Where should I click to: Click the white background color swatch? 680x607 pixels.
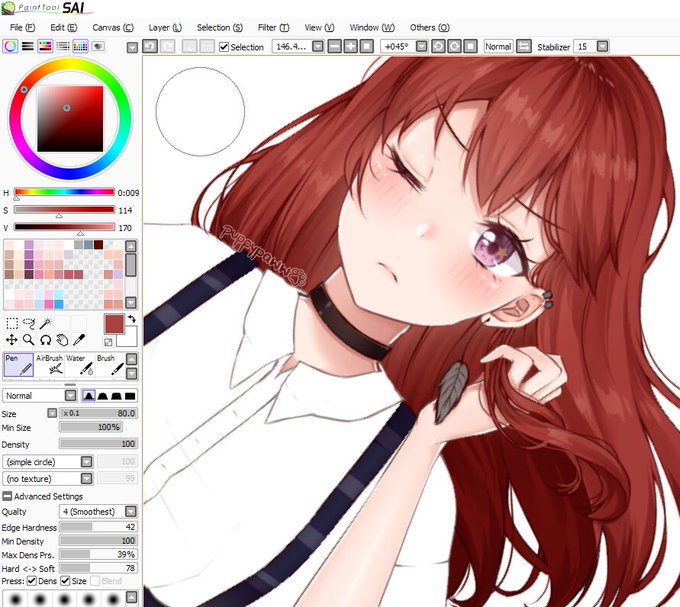[x=129, y=339]
